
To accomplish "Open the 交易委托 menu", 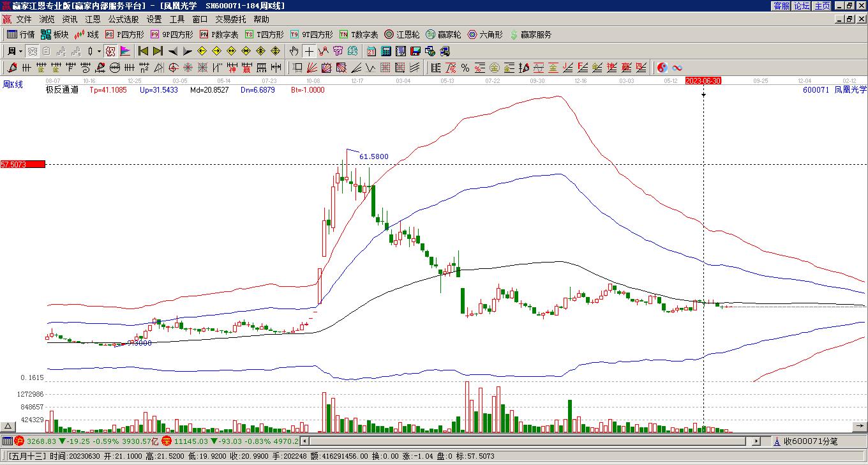I will coord(230,20).
